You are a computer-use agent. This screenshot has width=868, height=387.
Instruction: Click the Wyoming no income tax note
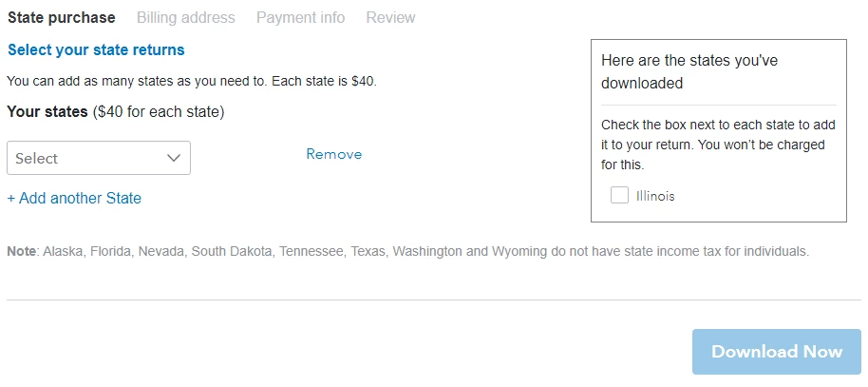click(408, 252)
